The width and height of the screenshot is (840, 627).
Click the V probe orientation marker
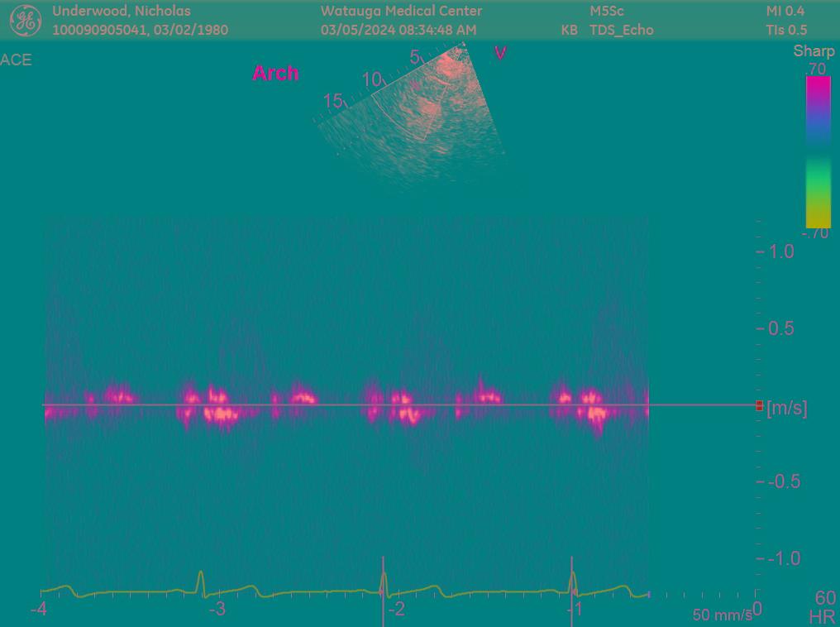coord(499,53)
